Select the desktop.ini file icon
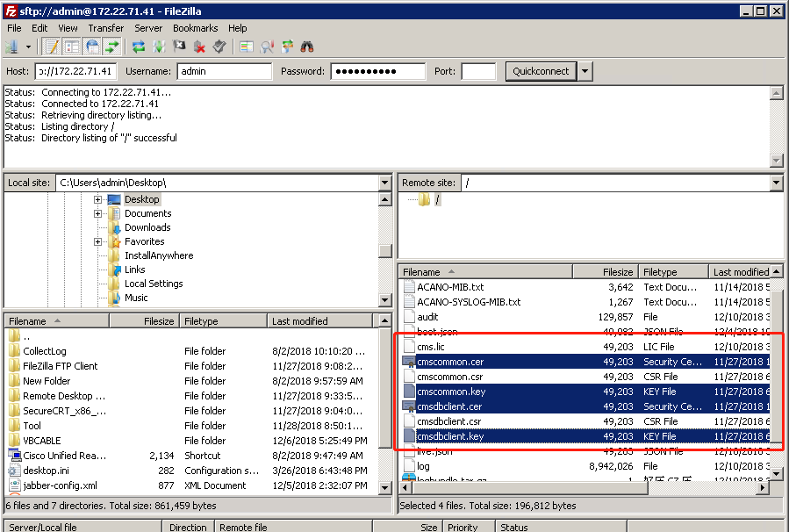This screenshot has height=532, width=789. pos(15,471)
